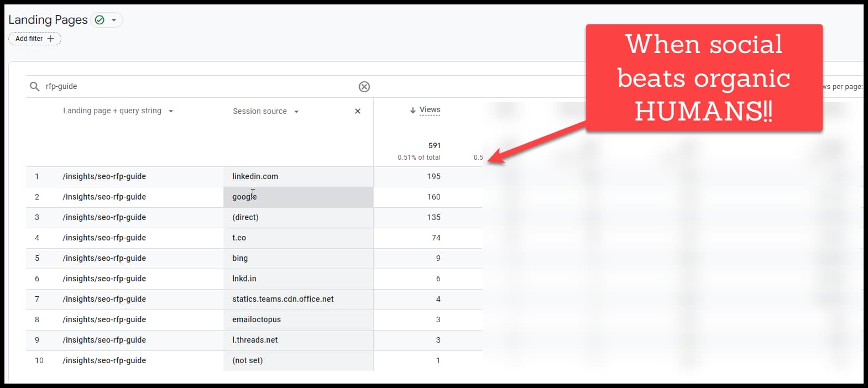Click statics.teams.cdn.office.net source cell

[x=283, y=299]
